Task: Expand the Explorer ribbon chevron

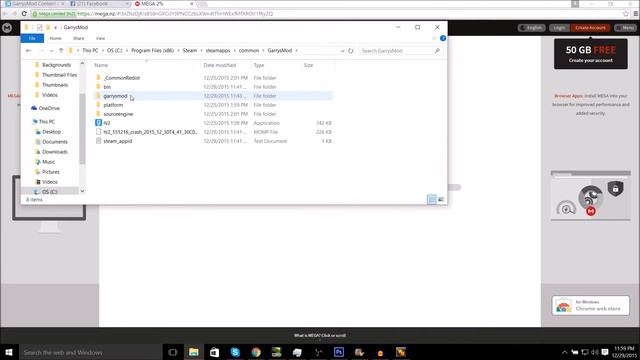Action: pyautogui.click(x=434, y=38)
